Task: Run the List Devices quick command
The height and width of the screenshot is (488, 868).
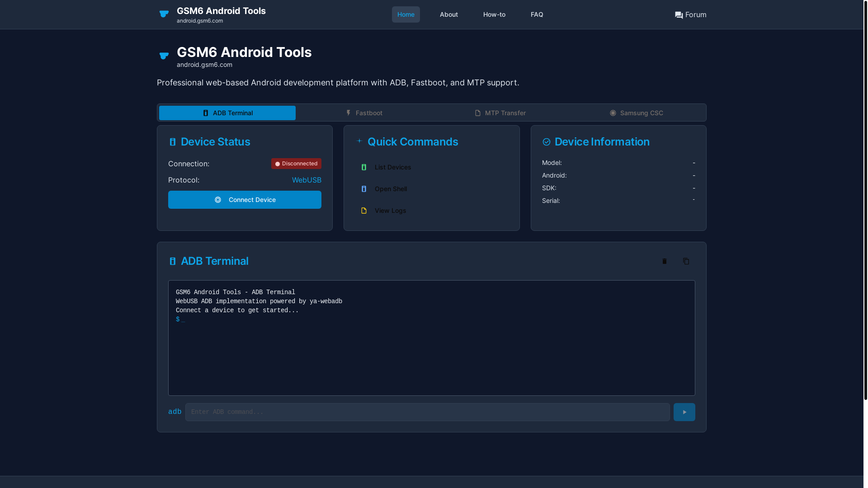Action: [x=432, y=167]
